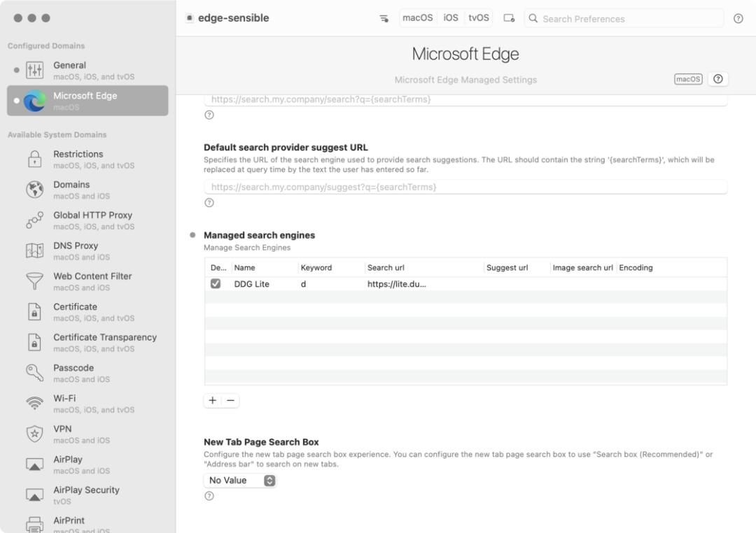Toggle the Microsoft Edge domain status dot
The width and height of the screenshot is (756, 533).
[17, 101]
